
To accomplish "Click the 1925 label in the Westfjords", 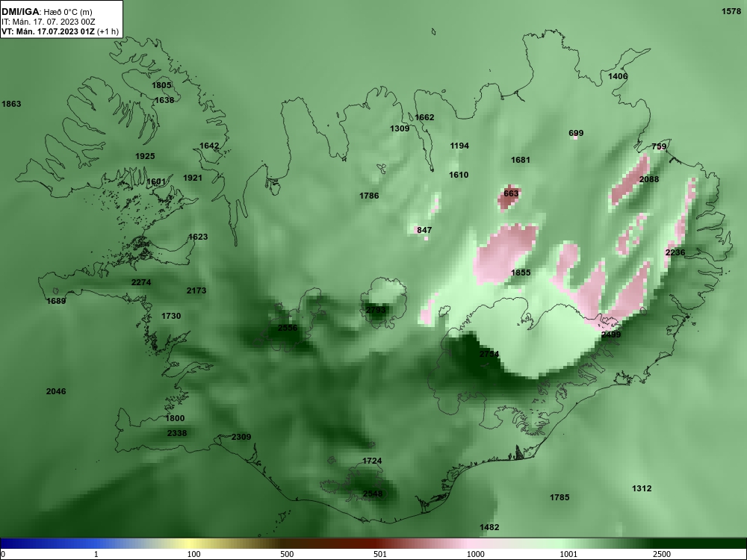I will tap(145, 156).
